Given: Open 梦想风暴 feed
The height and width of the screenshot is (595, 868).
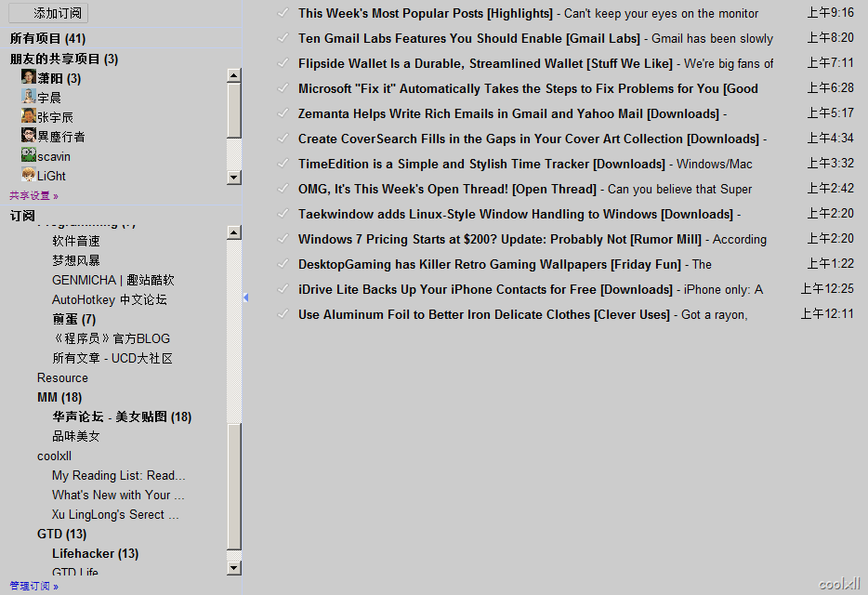Looking at the screenshot, I should 76,260.
